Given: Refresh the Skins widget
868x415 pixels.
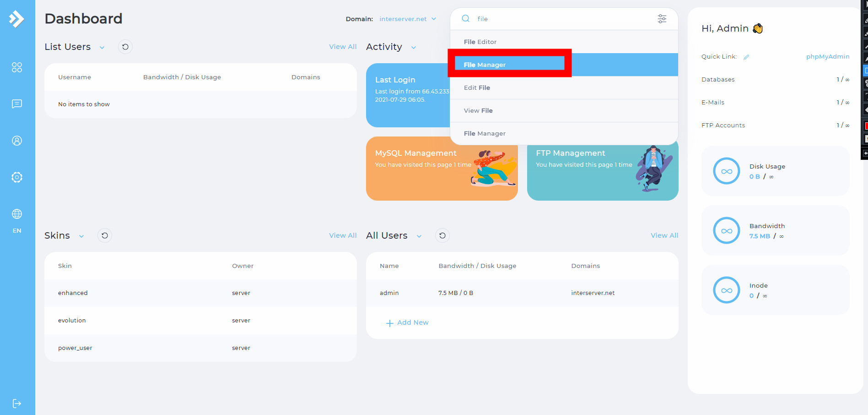Looking at the screenshot, I should [105, 235].
